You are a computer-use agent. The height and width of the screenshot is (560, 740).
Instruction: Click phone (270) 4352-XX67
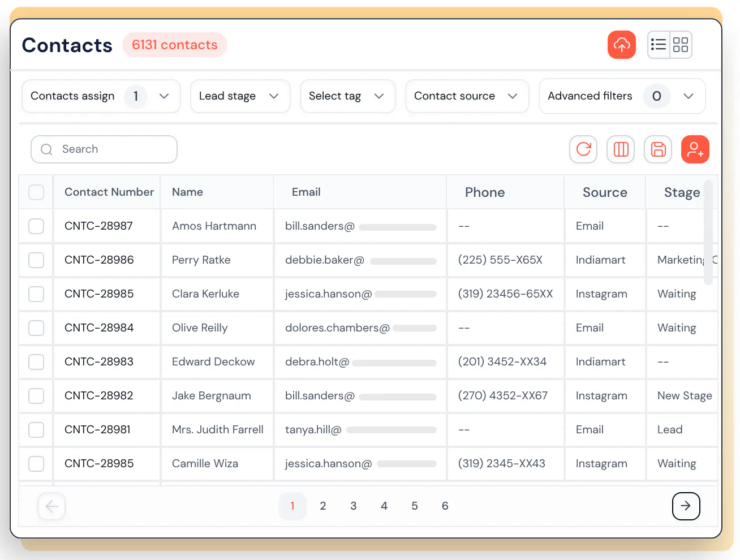tap(503, 395)
